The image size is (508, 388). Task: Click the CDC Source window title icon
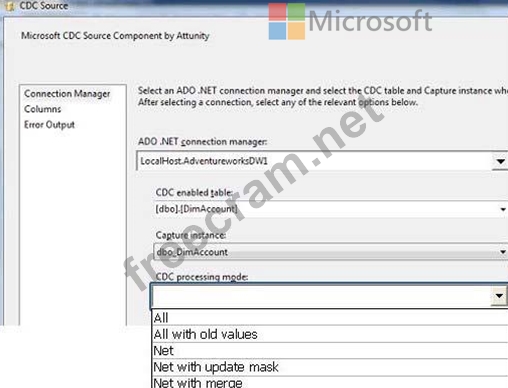(x=10, y=6)
